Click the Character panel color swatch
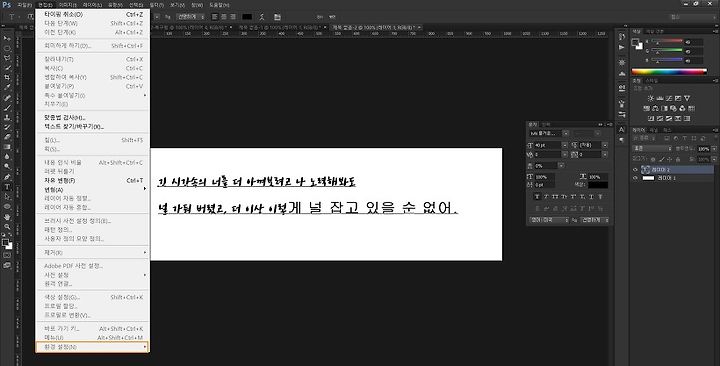The image size is (720, 366). point(598,185)
